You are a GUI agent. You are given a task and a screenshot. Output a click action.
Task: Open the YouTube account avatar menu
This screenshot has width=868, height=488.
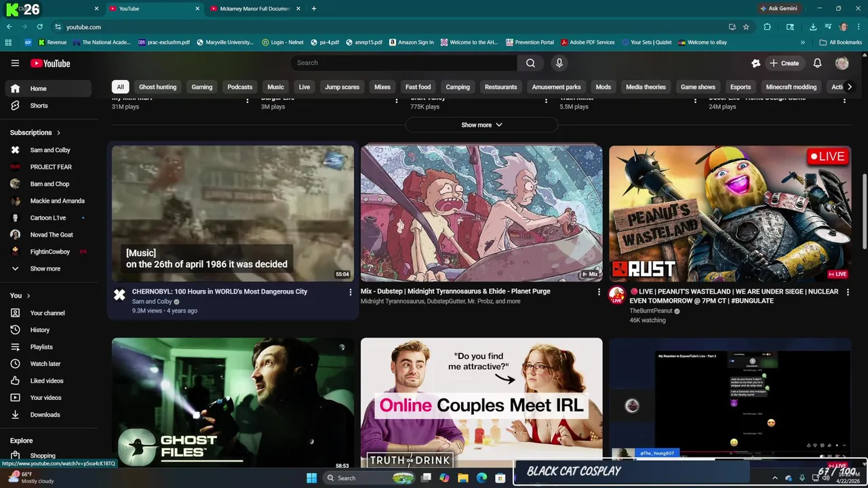click(x=842, y=63)
